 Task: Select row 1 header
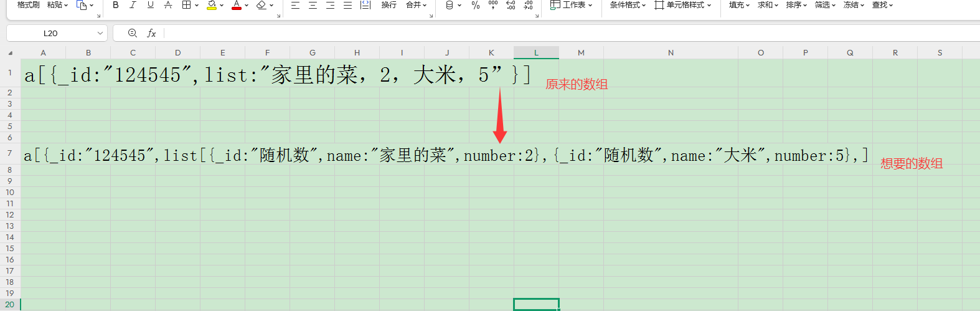[x=10, y=73]
